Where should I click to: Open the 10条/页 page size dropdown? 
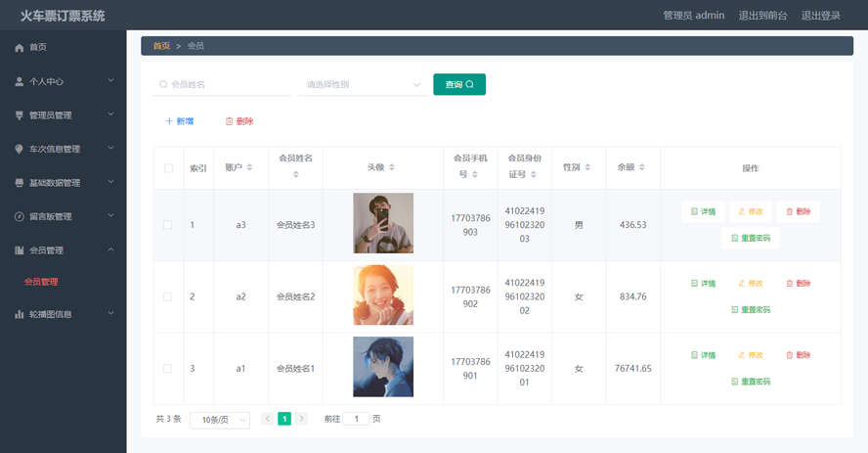pos(220,421)
